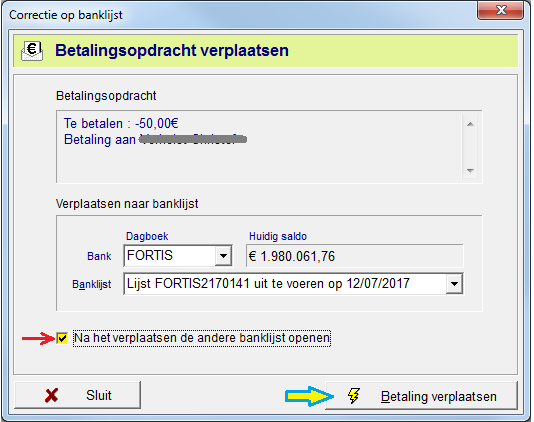Open the Bank dagboek dropdown arrow
This screenshot has width=534, height=422.
(x=223, y=255)
